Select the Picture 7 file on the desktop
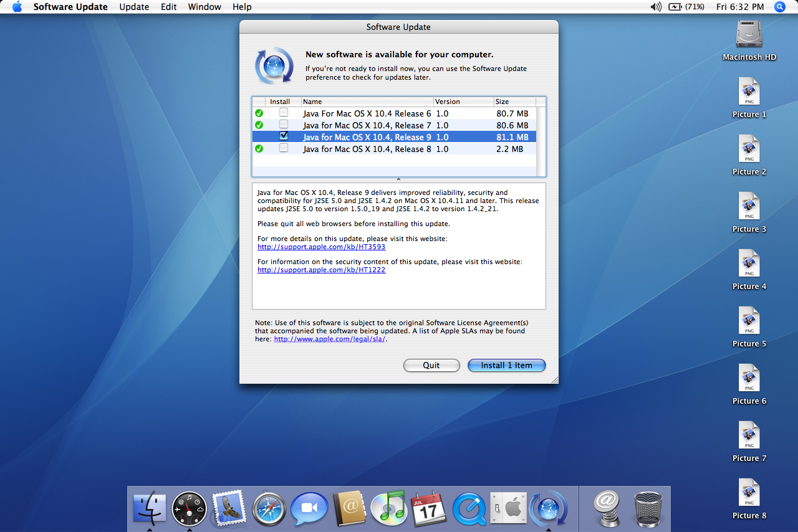Screen dimensions: 798x532 pyautogui.click(x=749, y=442)
